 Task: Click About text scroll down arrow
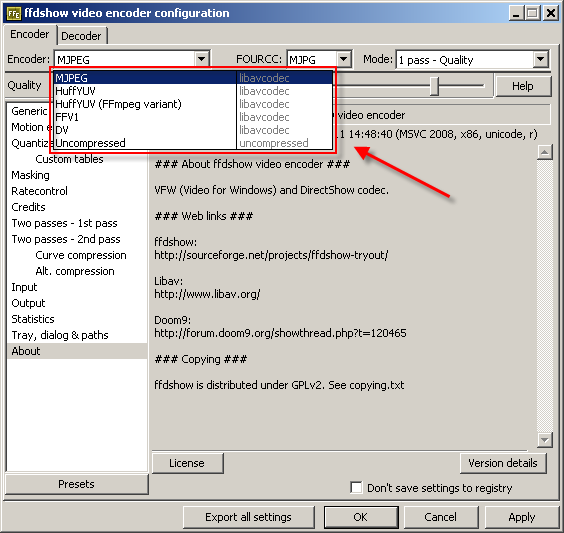coord(545,439)
